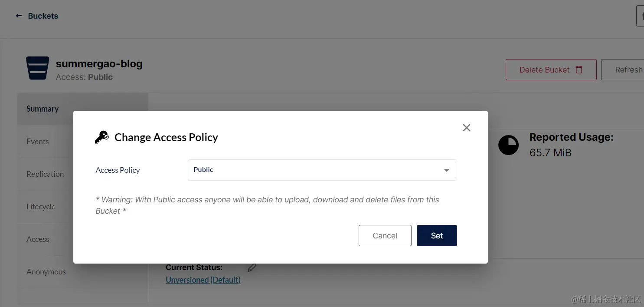This screenshot has height=307, width=644.
Task: Click the Unversioned (Default) link
Action: click(203, 280)
